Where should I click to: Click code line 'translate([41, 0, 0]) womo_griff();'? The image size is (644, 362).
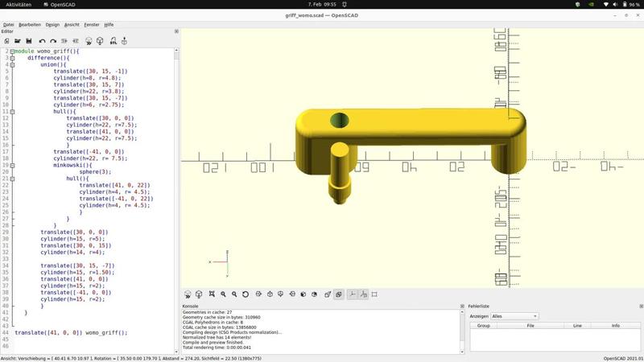point(71,333)
